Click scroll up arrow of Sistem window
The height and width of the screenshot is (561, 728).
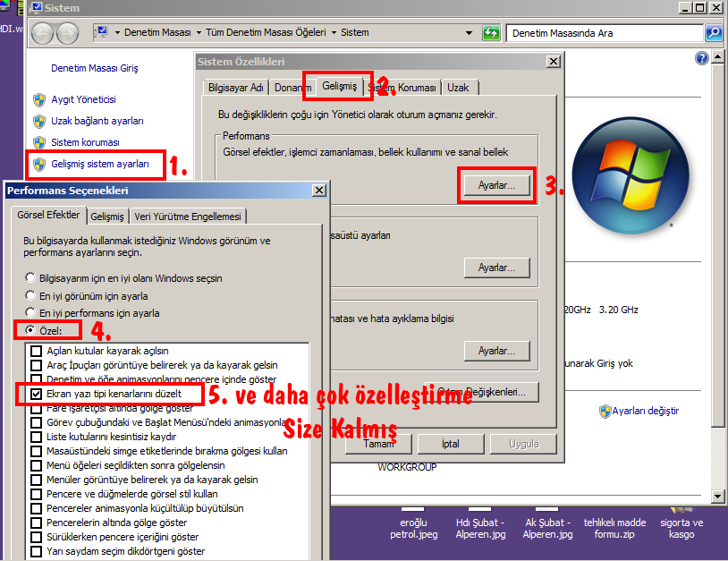(718, 57)
